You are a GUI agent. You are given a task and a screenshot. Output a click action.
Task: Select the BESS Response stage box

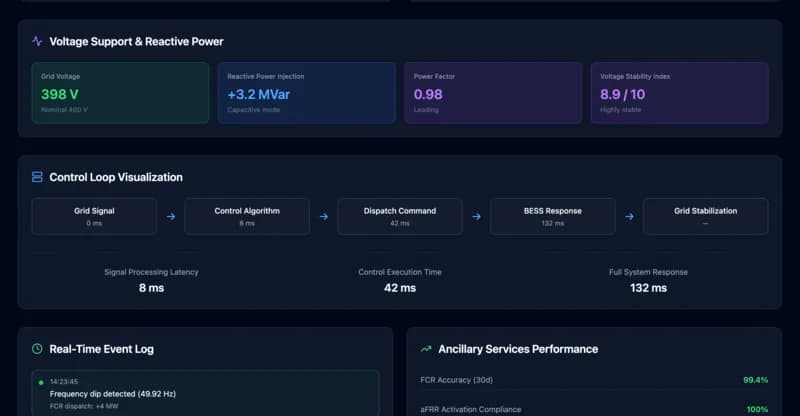[x=553, y=216]
